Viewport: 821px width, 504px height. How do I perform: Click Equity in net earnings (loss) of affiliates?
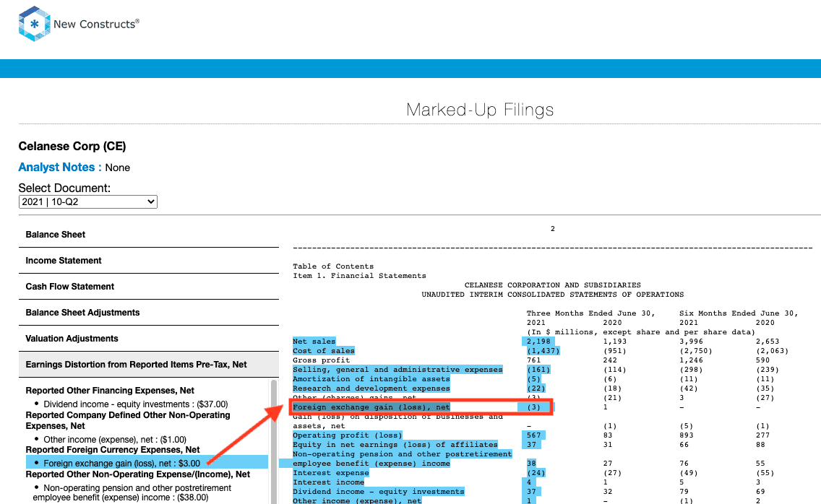point(395,444)
